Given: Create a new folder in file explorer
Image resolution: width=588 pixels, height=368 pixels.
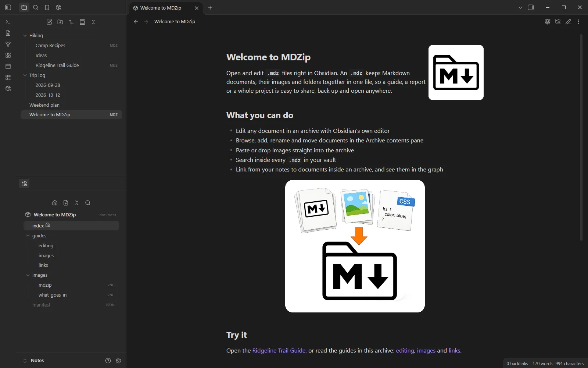Looking at the screenshot, I should [60, 22].
